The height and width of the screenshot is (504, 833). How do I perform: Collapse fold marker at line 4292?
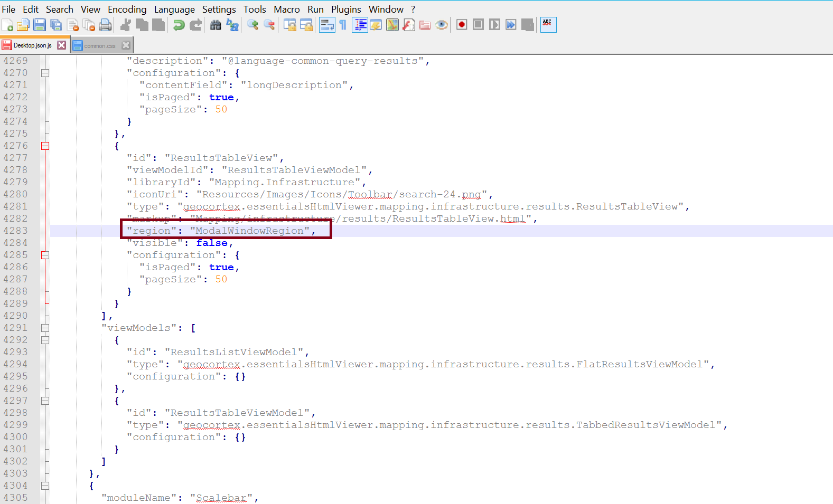click(x=45, y=340)
